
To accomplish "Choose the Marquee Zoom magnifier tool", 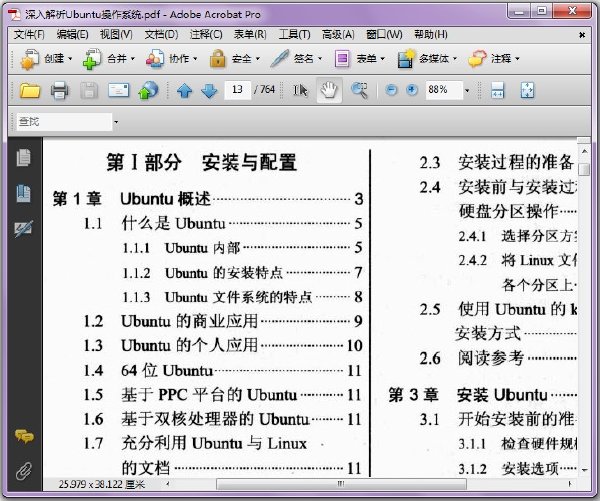I will (359, 91).
